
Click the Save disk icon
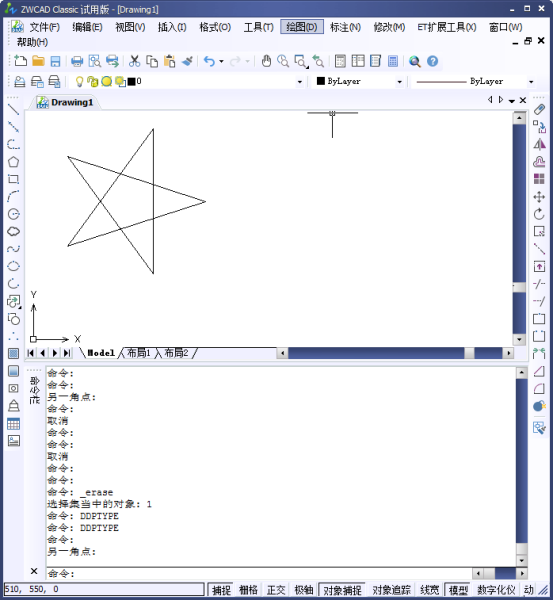coord(56,61)
